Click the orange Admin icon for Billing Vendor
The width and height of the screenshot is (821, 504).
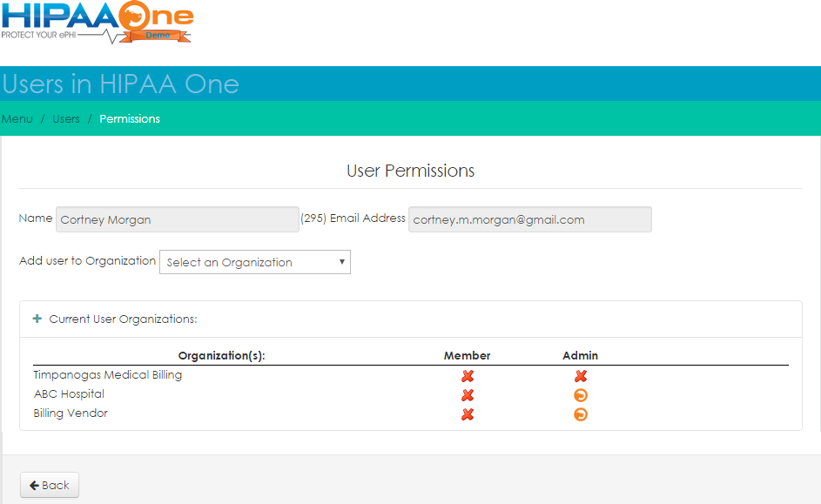pos(581,414)
